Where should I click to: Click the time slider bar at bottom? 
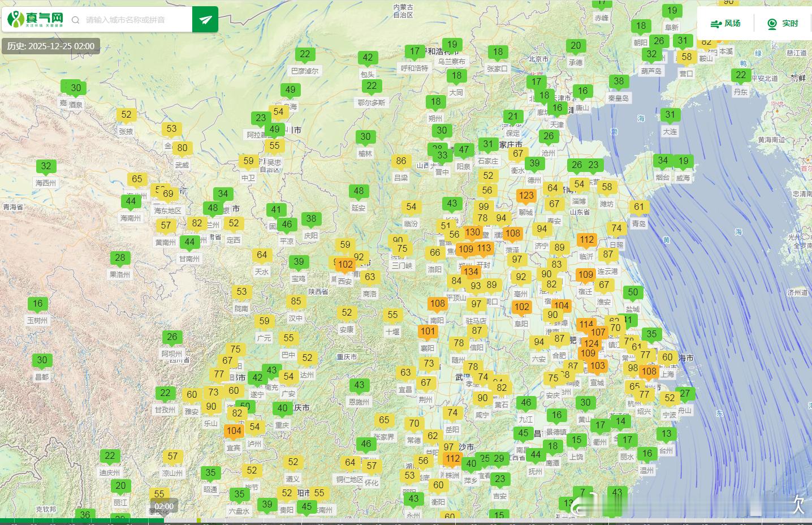pos(406,521)
